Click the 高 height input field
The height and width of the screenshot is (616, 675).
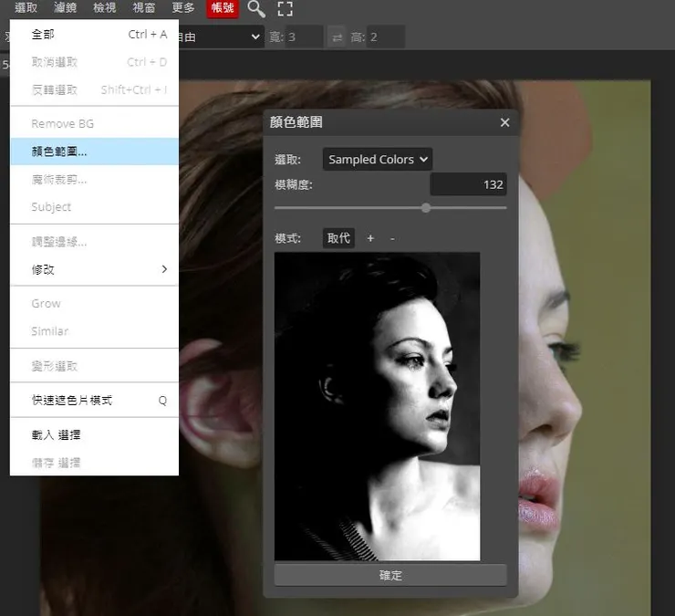coord(386,37)
